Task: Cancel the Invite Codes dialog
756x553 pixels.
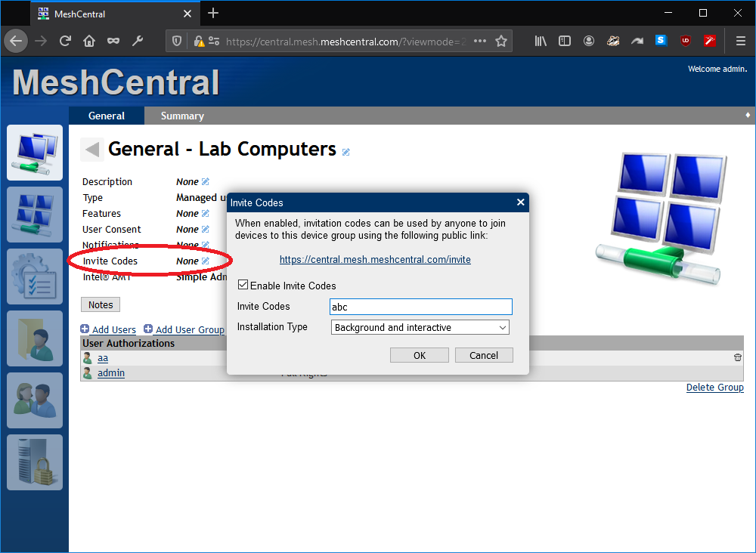Action: (x=484, y=356)
